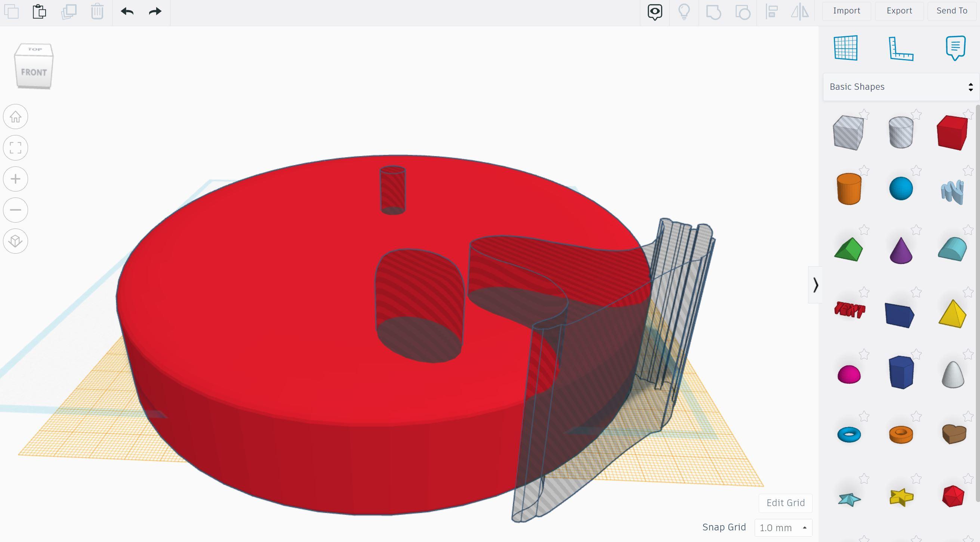980x542 pixels.
Task: Favorite the TEXT shape with its star
Action: 865,292
